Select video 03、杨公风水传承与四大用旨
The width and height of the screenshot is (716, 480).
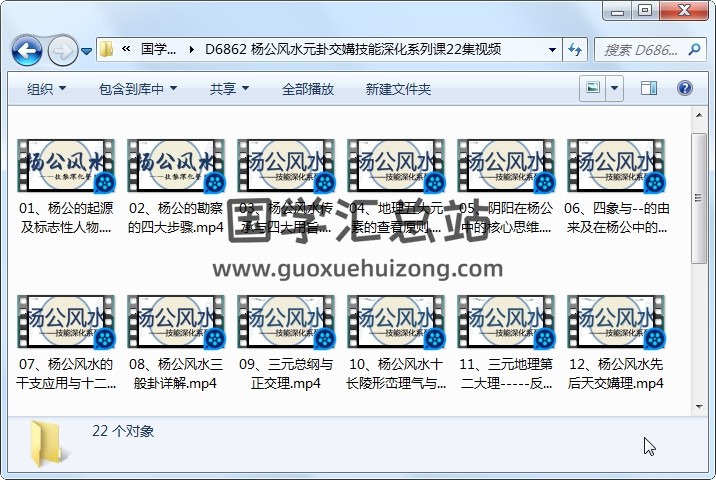286,187
